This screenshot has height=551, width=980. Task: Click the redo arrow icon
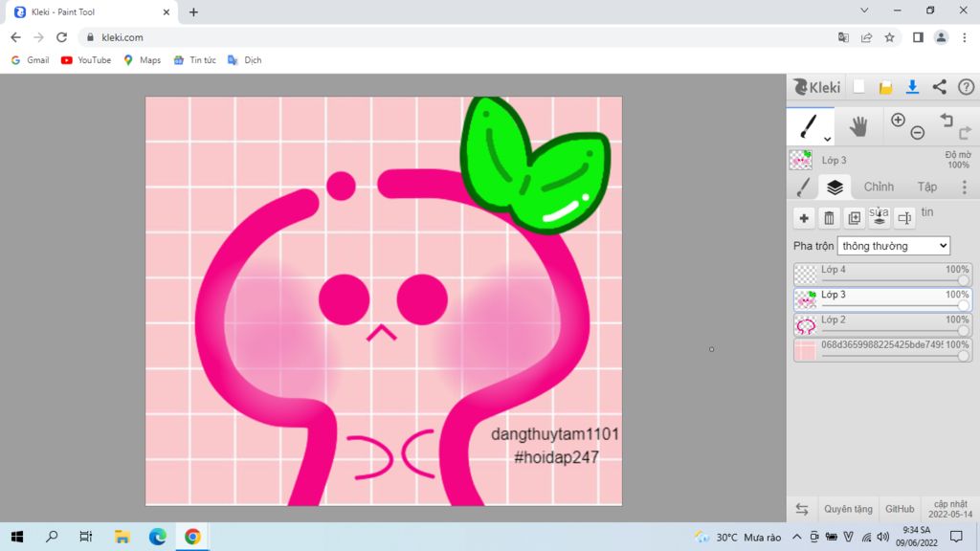(965, 132)
